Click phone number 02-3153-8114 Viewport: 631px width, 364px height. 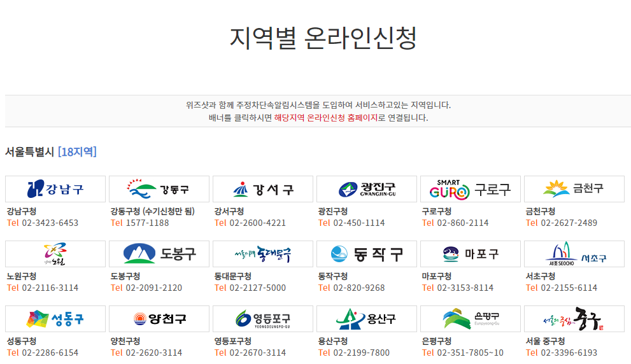pos(465,288)
